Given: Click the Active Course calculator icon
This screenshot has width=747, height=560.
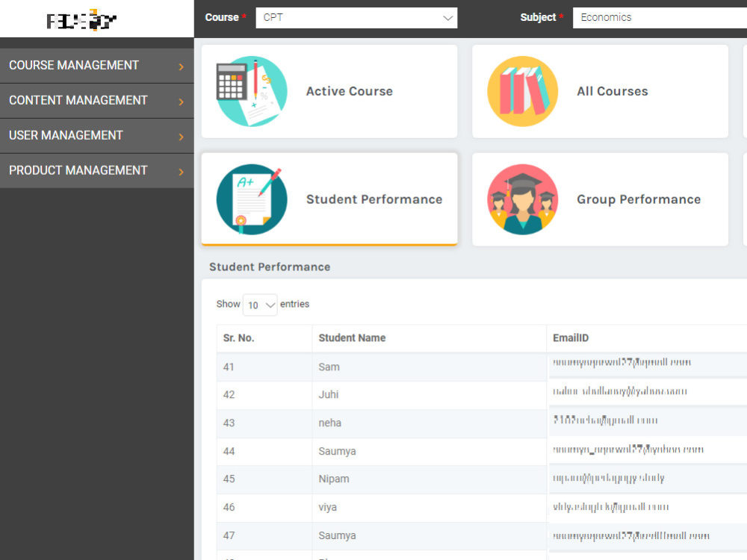Looking at the screenshot, I should (x=252, y=91).
